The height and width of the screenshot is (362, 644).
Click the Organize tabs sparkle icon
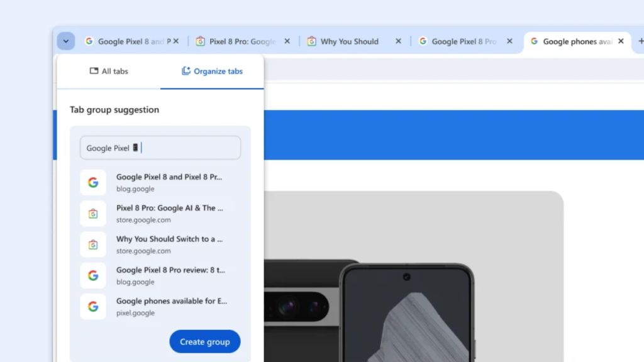click(x=186, y=70)
